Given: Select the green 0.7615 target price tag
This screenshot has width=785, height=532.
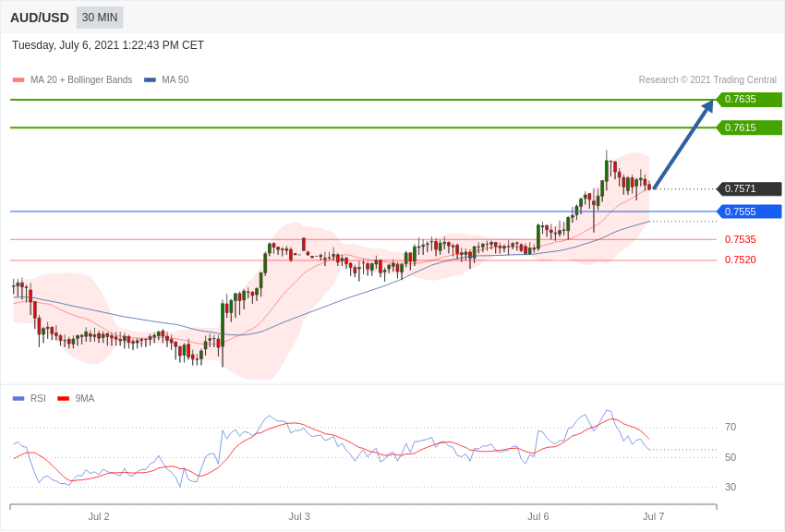Looking at the screenshot, I should point(749,127).
